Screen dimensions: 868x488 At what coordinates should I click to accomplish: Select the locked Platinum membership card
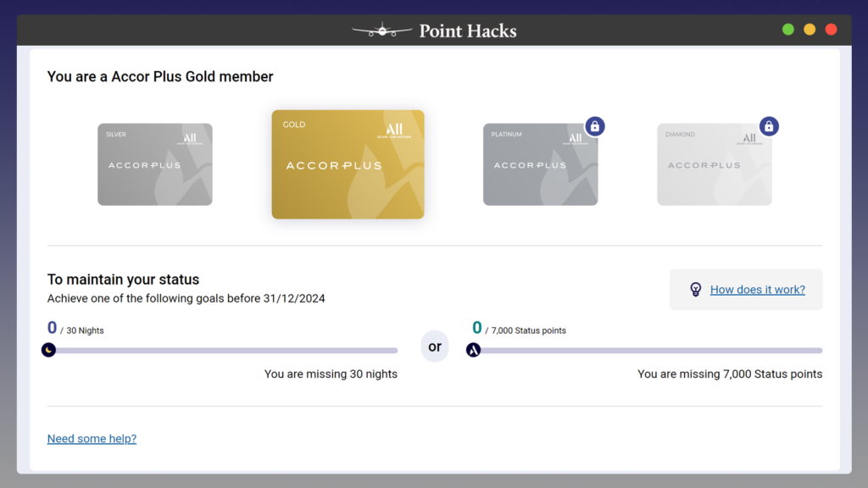coord(540,164)
